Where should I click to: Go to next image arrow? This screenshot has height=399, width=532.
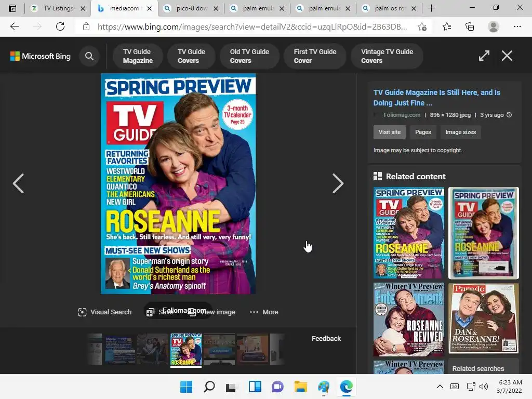tap(338, 183)
